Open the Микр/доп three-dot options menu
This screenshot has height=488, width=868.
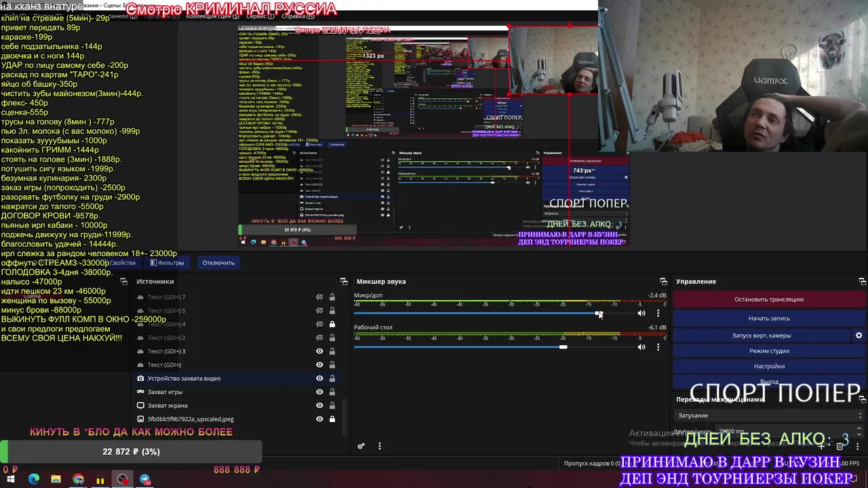tap(658, 313)
